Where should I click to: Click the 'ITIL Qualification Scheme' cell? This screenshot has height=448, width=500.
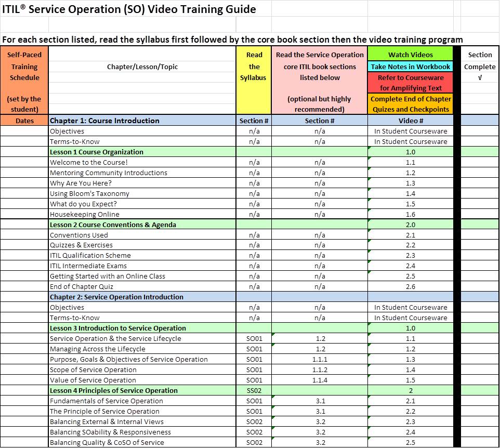142,255
